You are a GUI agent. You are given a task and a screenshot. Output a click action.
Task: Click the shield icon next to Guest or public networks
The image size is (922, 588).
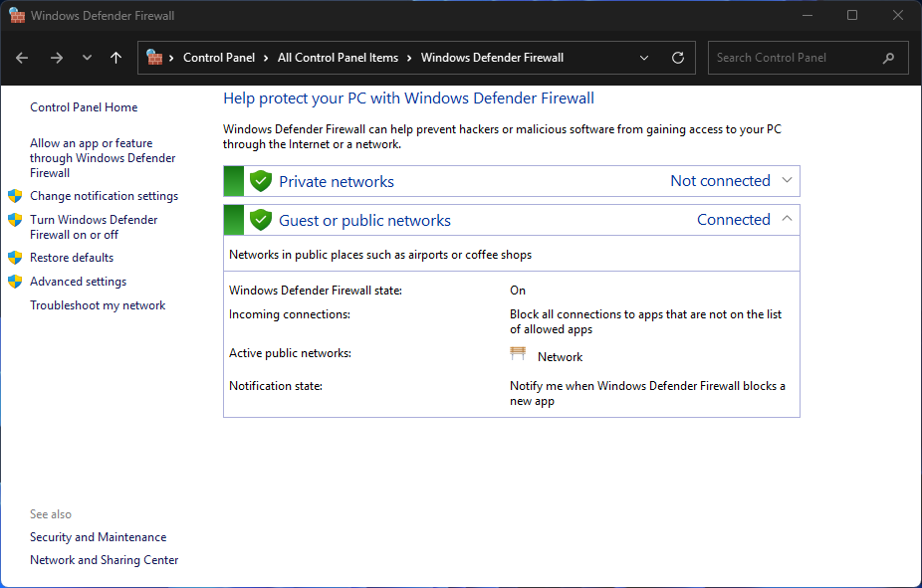(x=260, y=219)
